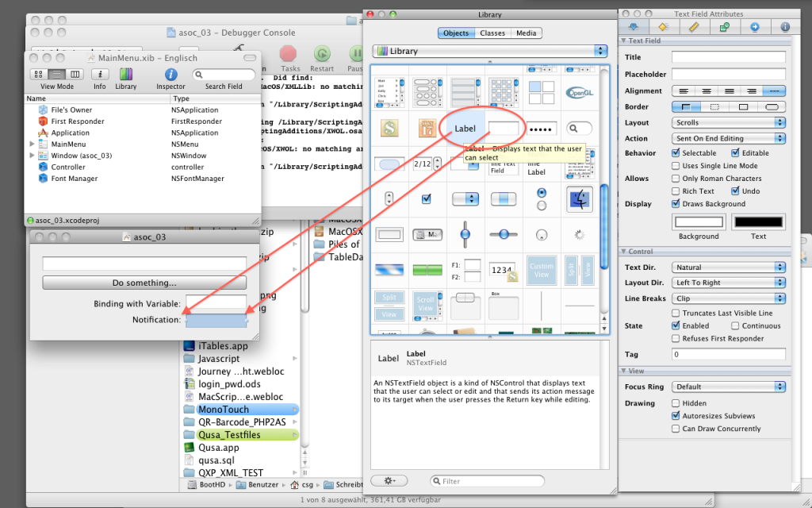
Task: Select the Circular Progress Indicator spinner object
Action: coord(580,235)
